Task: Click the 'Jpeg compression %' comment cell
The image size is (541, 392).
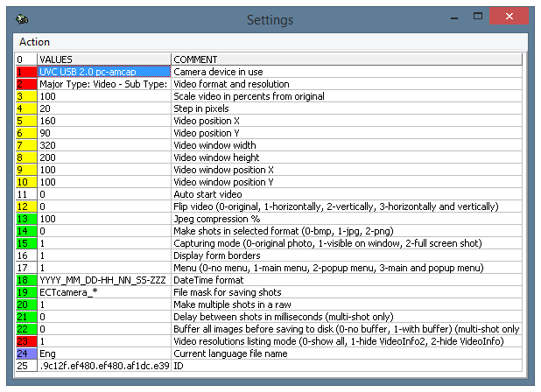Action: pos(347,219)
